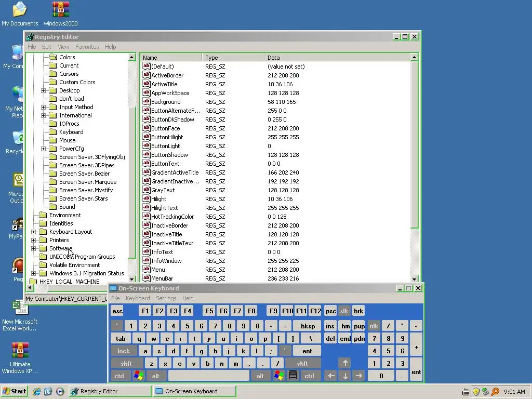Screen dimensions: 532x399
Task: Click the up arrow key on keyboard
Action: 345,363
